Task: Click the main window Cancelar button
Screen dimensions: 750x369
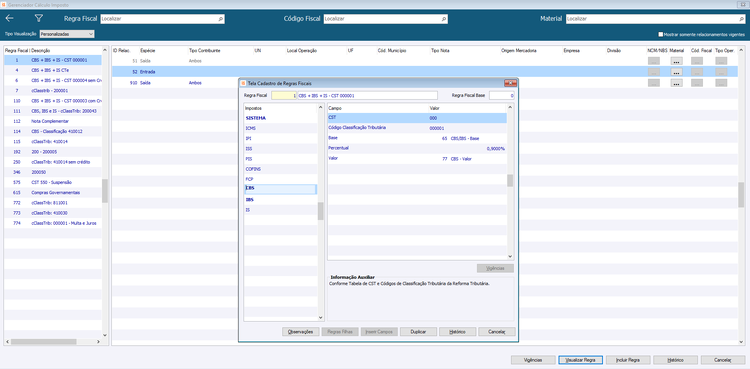Action: pyautogui.click(x=723, y=360)
